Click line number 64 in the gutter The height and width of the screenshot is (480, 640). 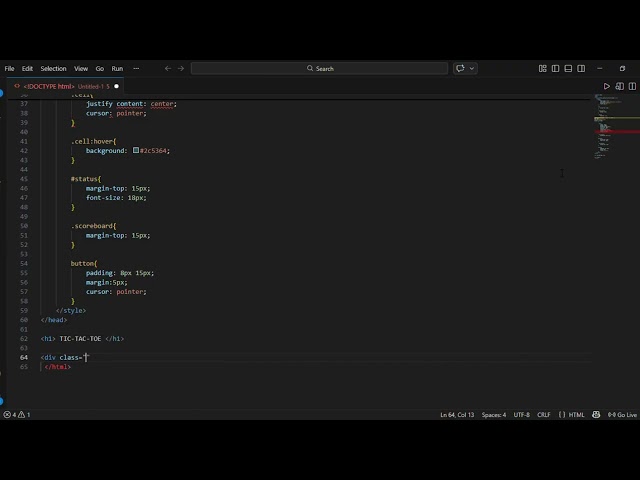click(x=24, y=358)
